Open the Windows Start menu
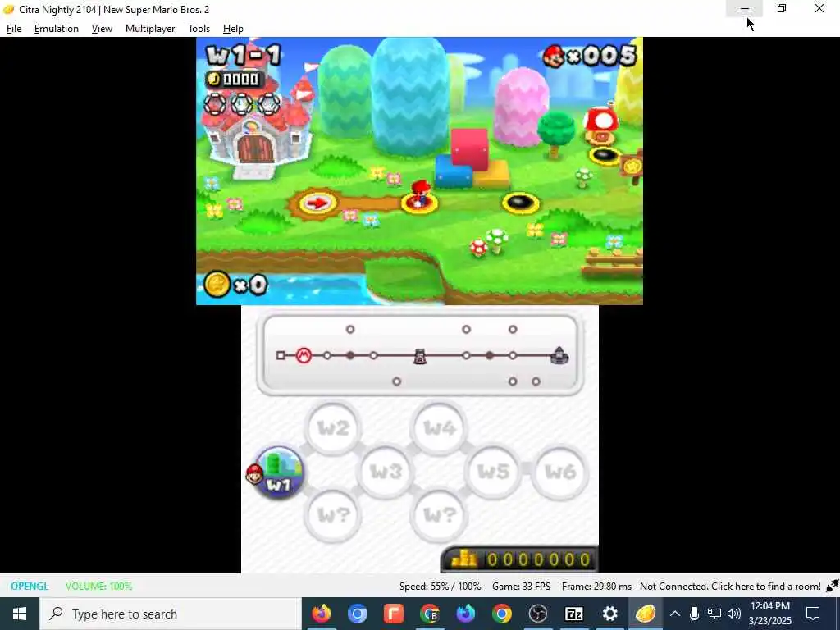 tap(20, 614)
